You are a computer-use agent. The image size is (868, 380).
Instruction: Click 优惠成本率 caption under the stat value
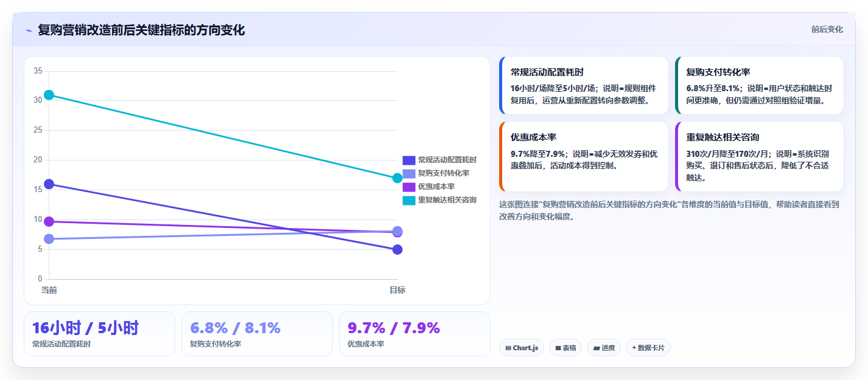point(366,344)
